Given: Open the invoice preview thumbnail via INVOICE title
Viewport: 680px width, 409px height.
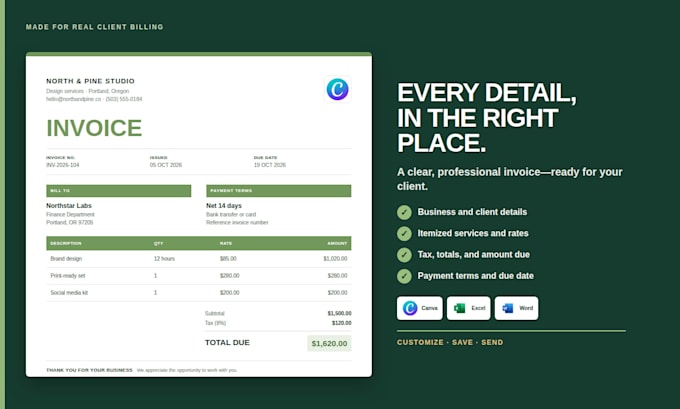Looking at the screenshot, I should pyautogui.click(x=94, y=128).
